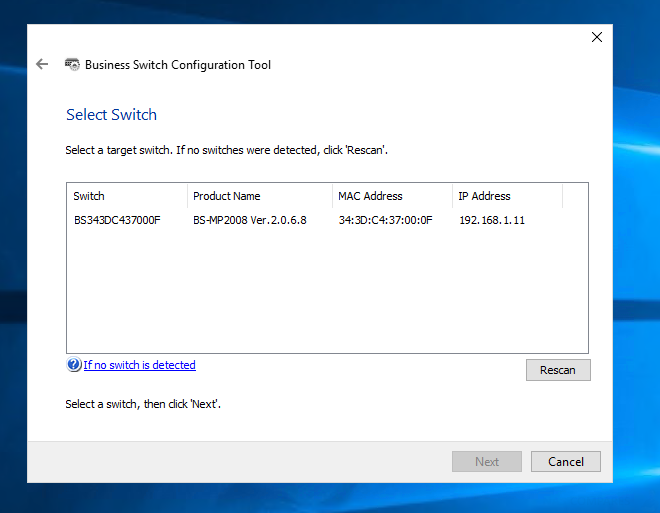
Task: Click the MAC address 34:3D:C4:37:00:0F cell
Action: point(385,220)
